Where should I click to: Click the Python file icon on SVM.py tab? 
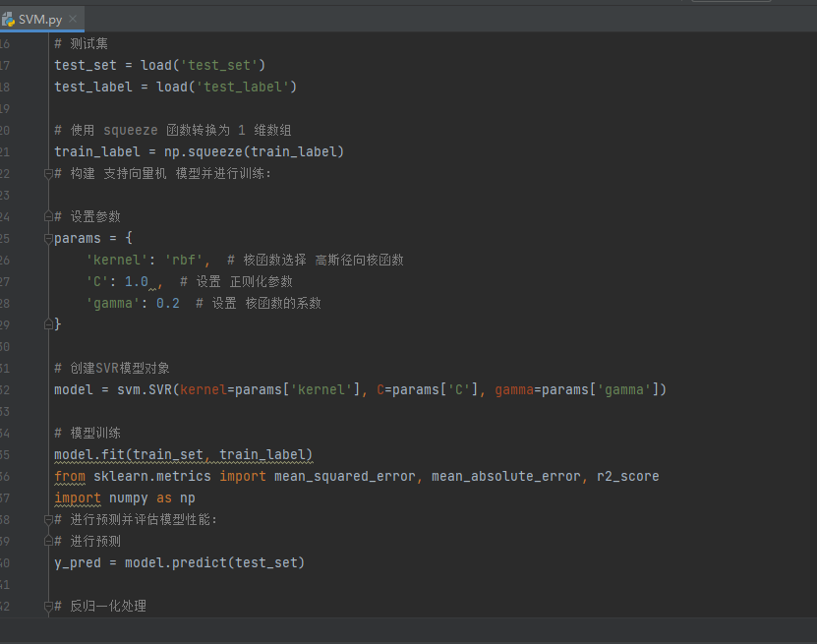8,19
